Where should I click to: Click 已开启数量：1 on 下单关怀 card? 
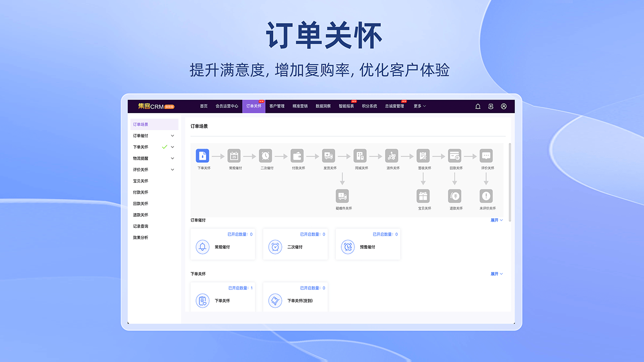[x=240, y=288]
